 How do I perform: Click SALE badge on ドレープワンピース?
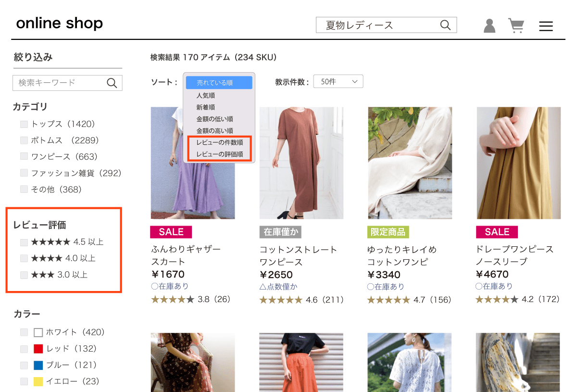(x=497, y=232)
